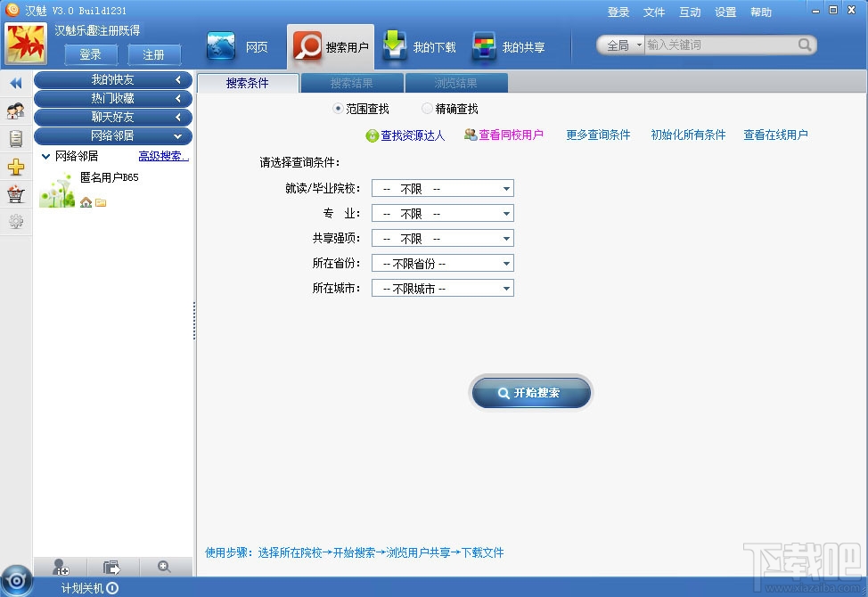The width and height of the screenshot is (868, 597).
Task: Select the 精确查找 radio button
Action: pyautogui.click(x=427, y=108)
